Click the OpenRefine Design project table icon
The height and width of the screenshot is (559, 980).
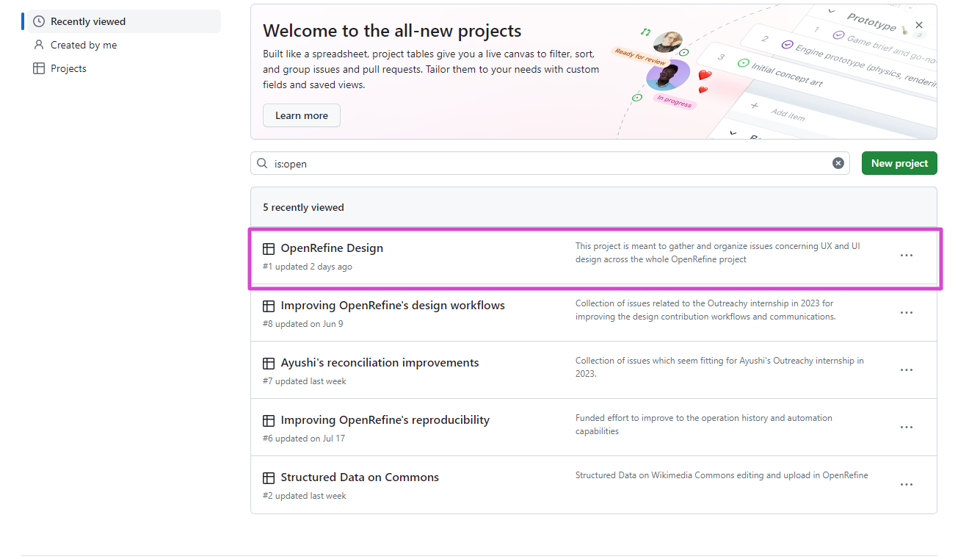pos(269,248)
